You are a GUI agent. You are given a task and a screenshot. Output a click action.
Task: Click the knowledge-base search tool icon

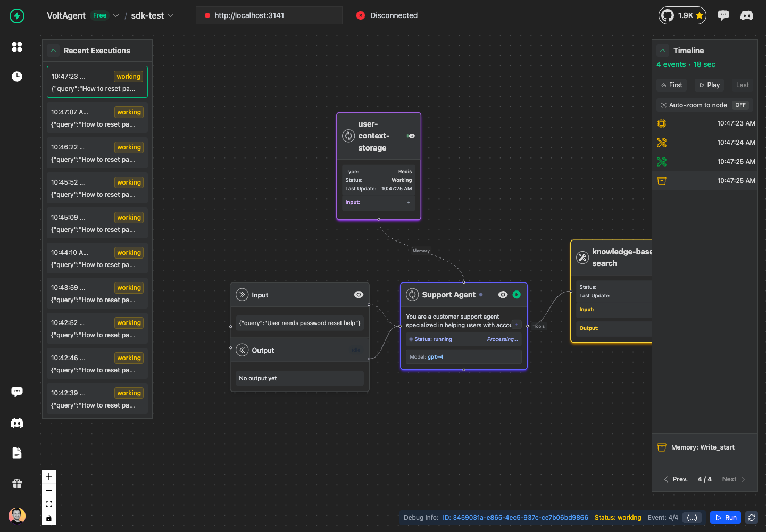tap(582, 257)
